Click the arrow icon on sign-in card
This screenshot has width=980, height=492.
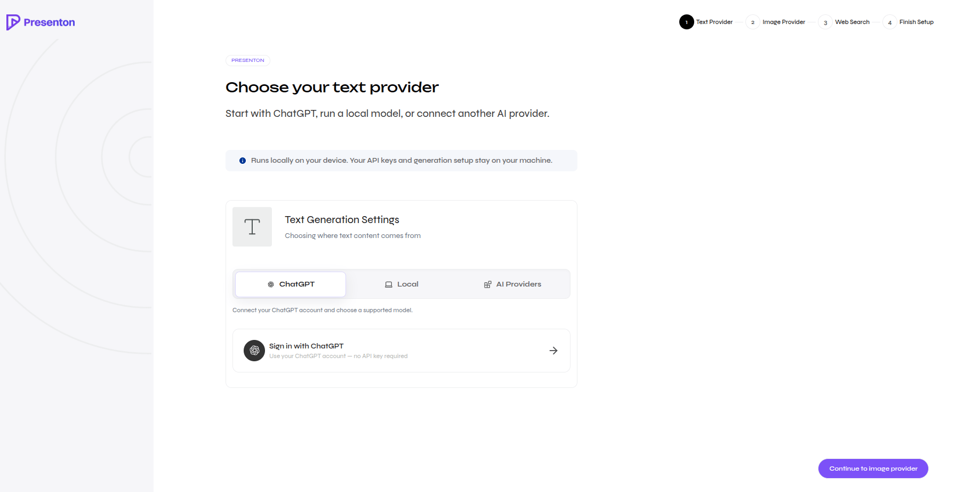(x=553, y=351)
